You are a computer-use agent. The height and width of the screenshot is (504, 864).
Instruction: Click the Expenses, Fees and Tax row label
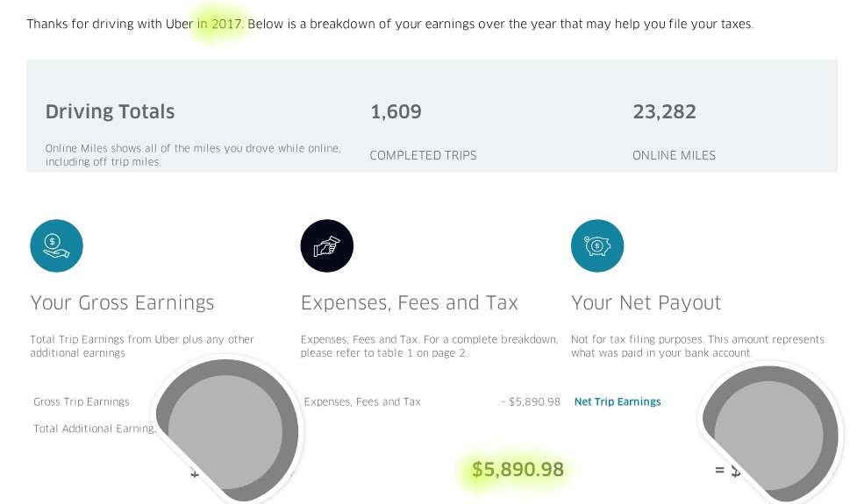point(362,401)
